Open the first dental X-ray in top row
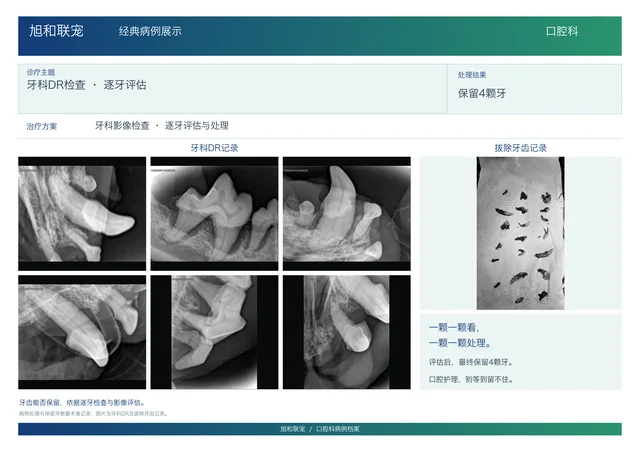Viewport: 640px width, 452px height. coord(82,214)
